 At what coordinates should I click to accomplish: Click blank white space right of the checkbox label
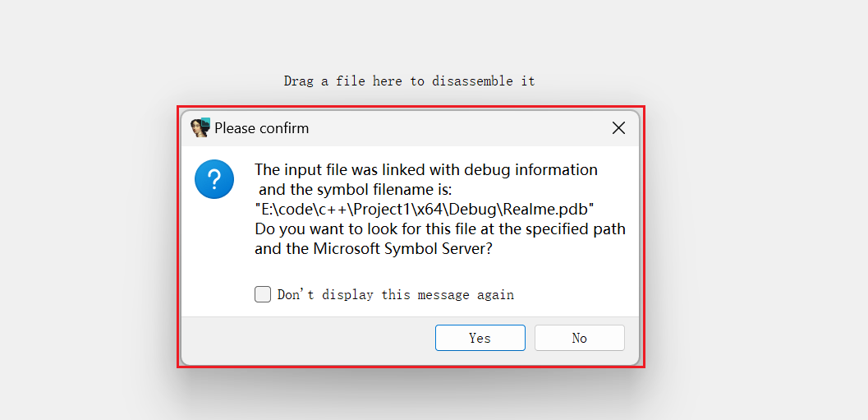tap(576, 294)
